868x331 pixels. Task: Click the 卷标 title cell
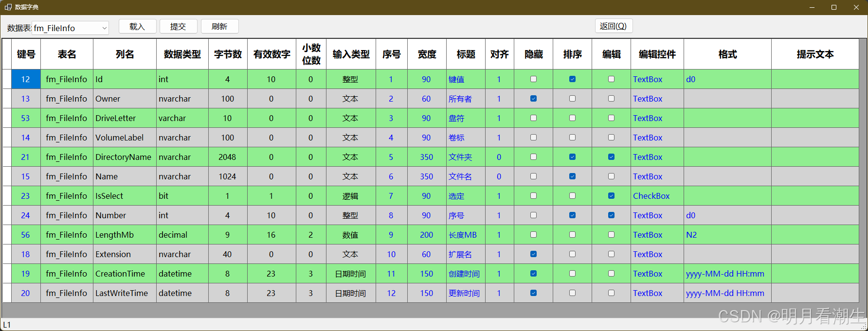(466, 138)
